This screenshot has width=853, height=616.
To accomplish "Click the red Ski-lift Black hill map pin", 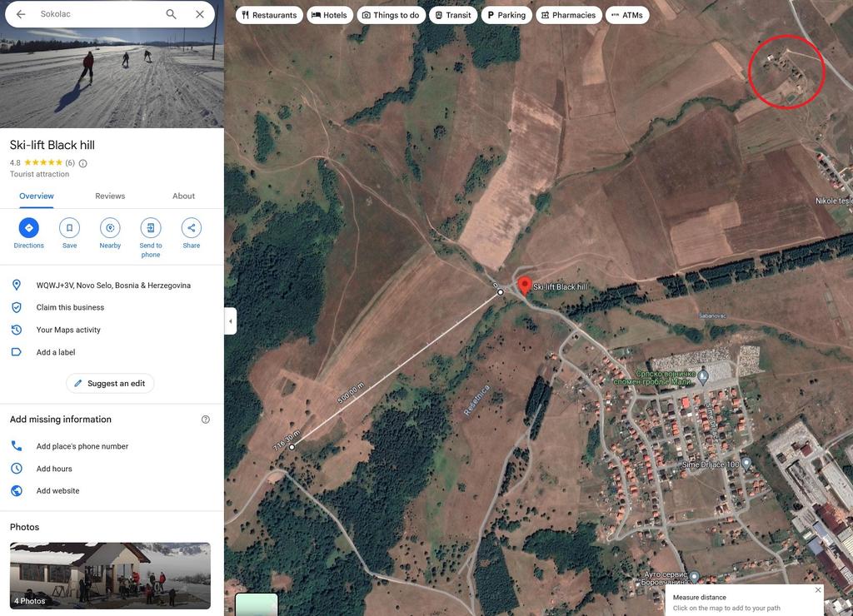I will click(524, 286).
